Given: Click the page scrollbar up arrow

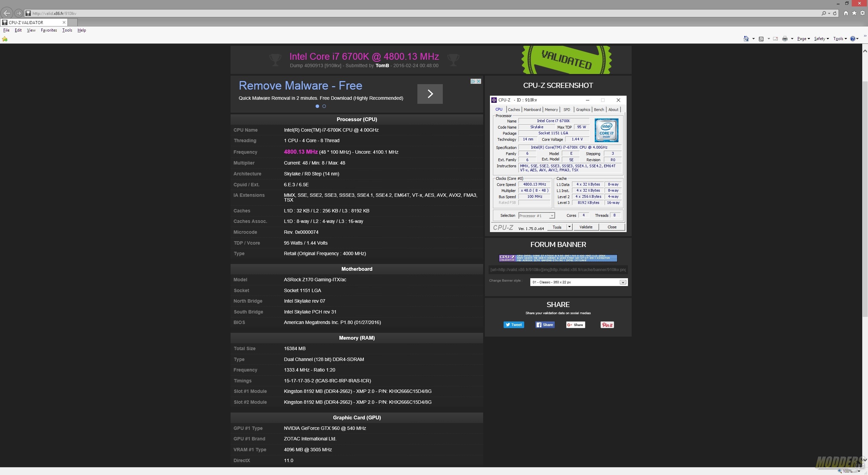Looking at the screenshot, I should tap(865, 51).
